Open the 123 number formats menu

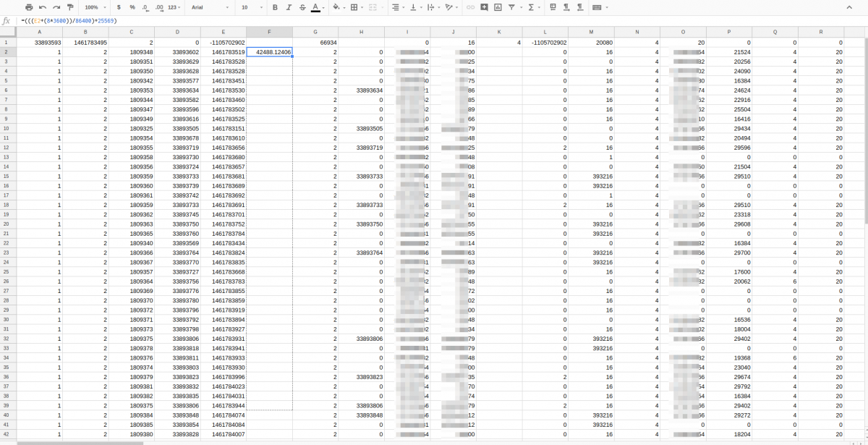click(x=174, y=7)
